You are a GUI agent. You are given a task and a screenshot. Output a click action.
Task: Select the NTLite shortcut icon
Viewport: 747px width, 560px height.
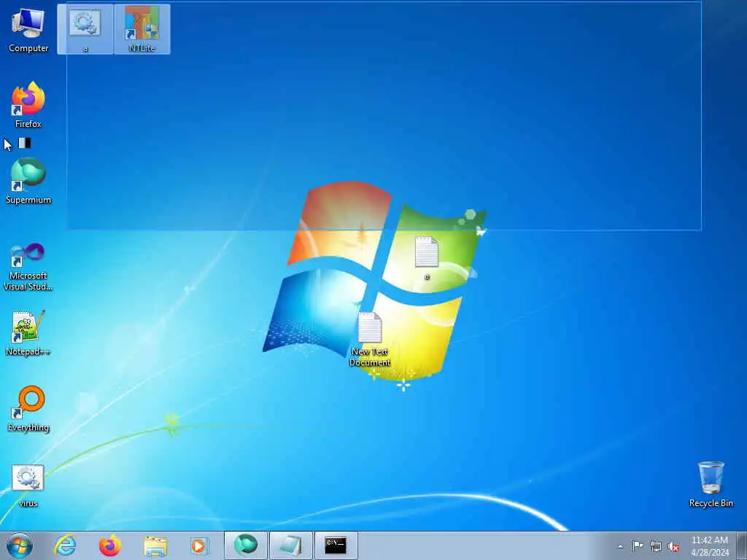pyautogui.click(x=142, y=29)
